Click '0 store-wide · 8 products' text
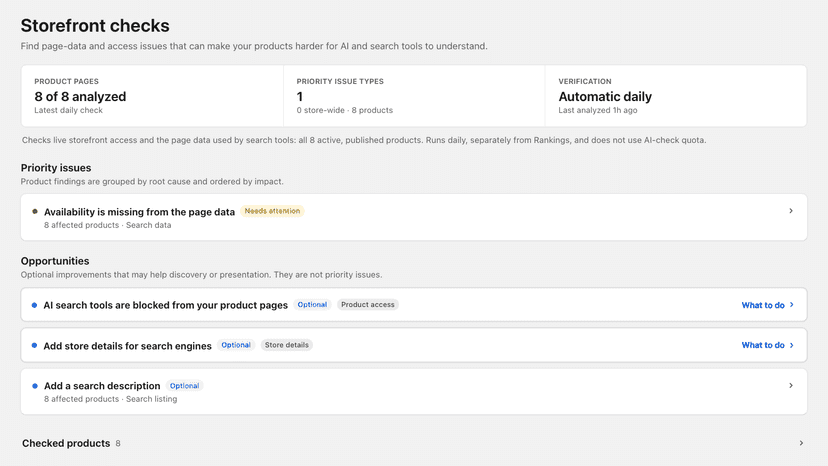Image resolution: width=828 pixels, height=466 pixels. (344, 110)
